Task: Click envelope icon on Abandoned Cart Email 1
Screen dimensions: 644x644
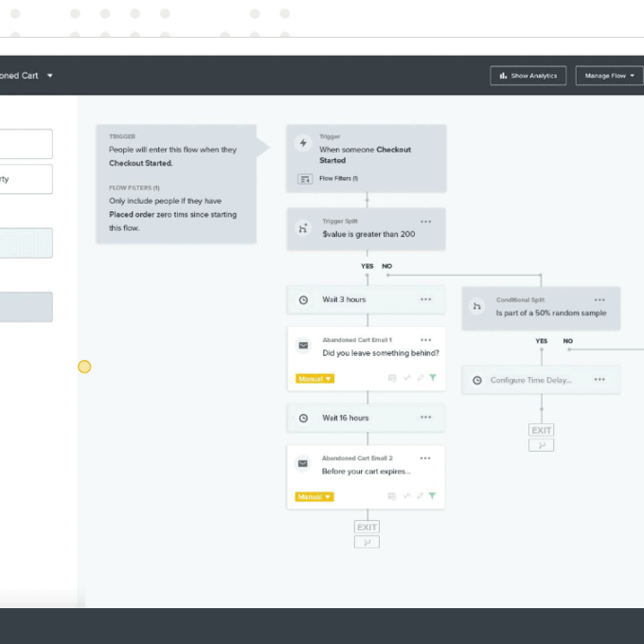Action: pos(303,347)
